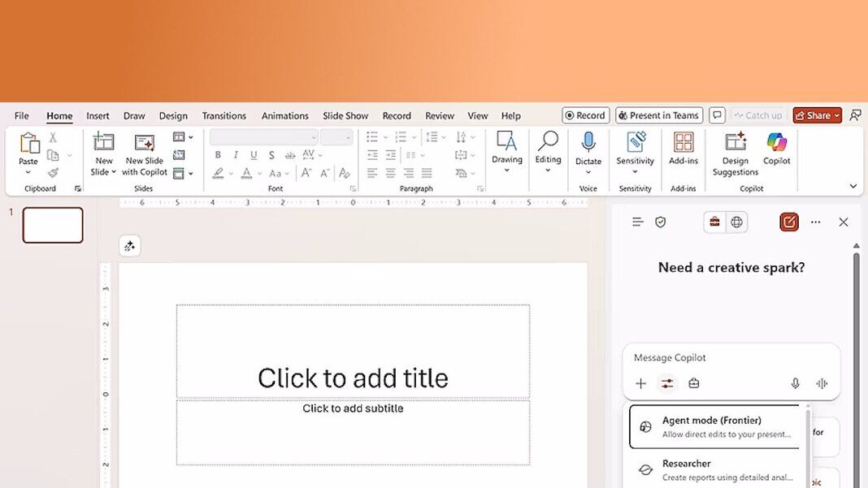
Task: Activate the microphone in the Copilot message box
Action: [x=796, y=382]
